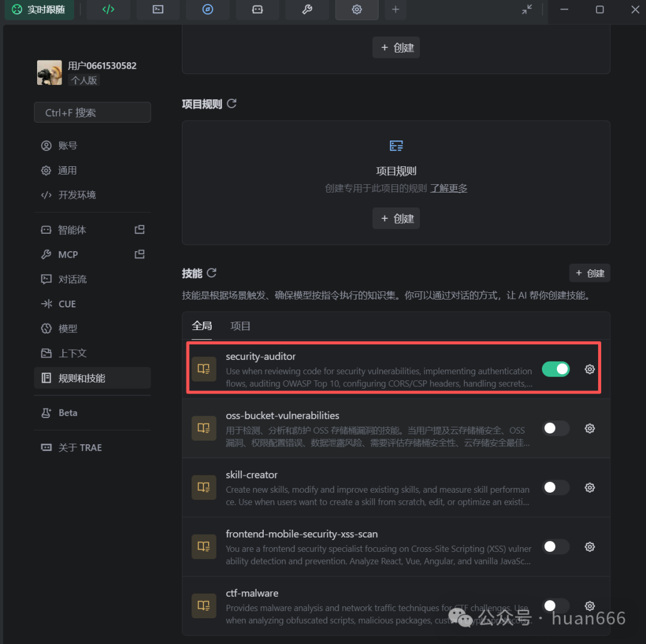Screen dimensions: 646x644
Task: Refresh the 技能 skills list
Action: [x=211, y=273]
